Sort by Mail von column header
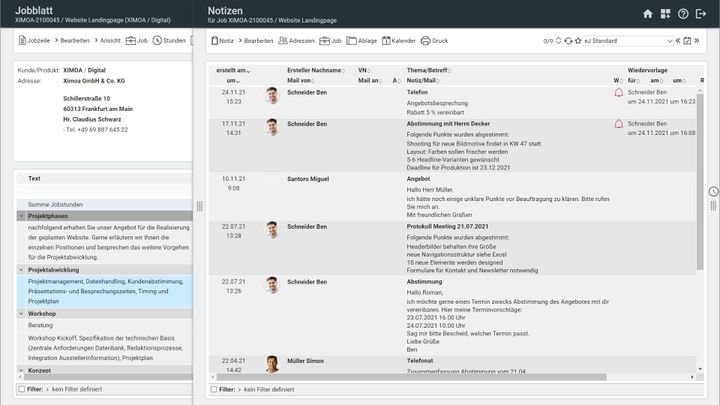 point(301,80)
